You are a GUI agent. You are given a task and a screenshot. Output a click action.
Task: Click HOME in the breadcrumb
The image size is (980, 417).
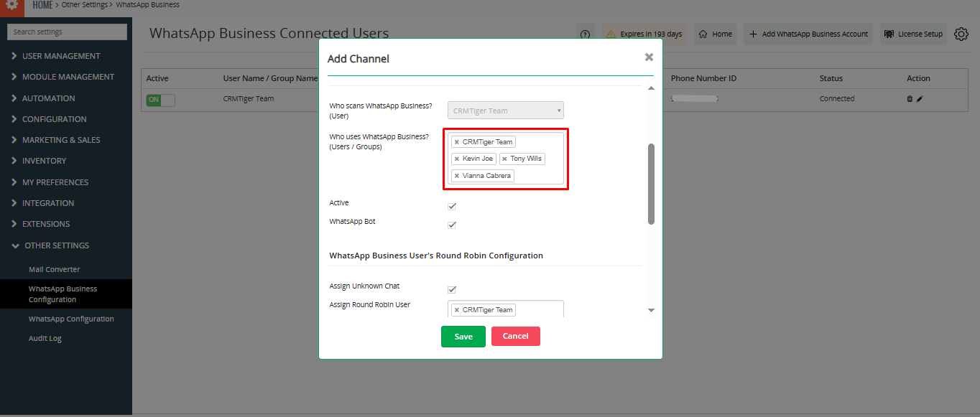(42, 5)
